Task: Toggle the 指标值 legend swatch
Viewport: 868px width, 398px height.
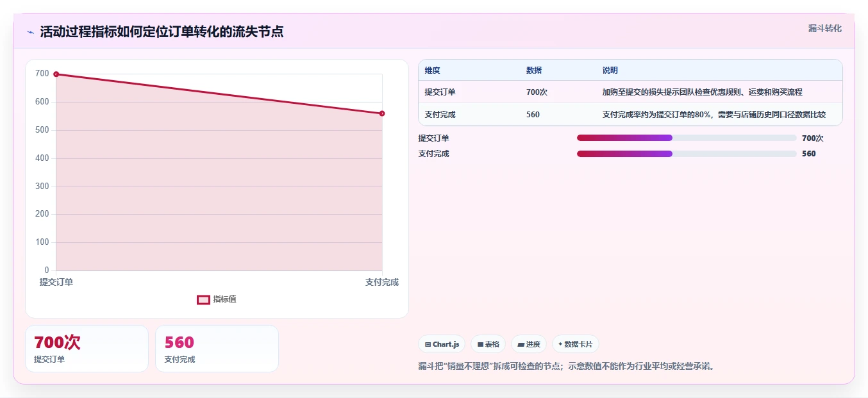Action: point(203,299)
